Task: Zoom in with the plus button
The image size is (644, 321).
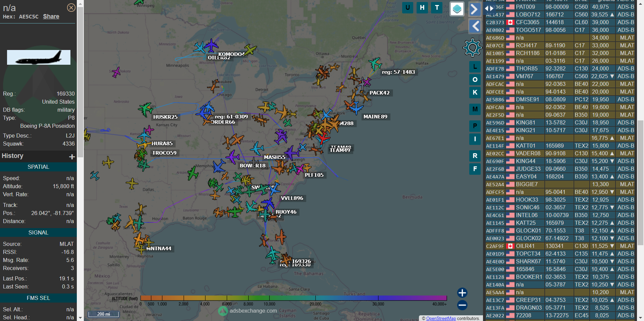Action: 462,293
